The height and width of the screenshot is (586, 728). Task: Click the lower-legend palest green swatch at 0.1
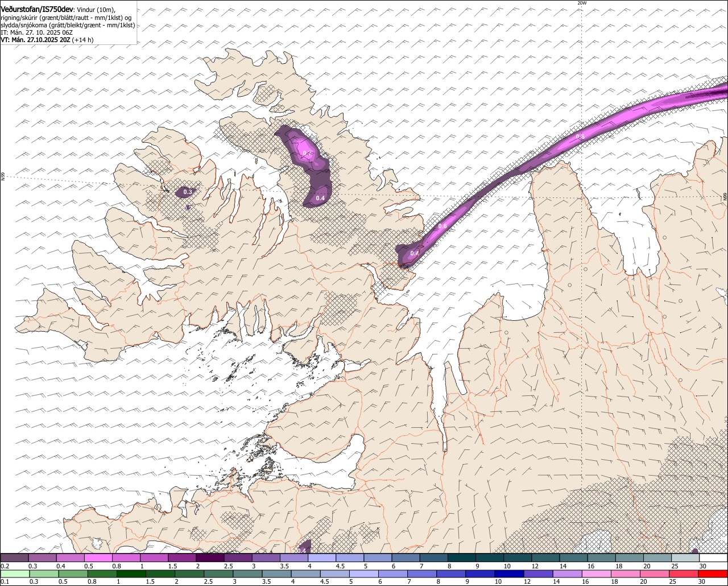(x=15, y=573)
